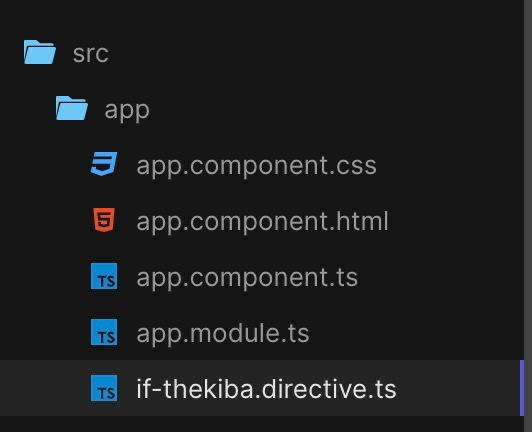Click the TS icon beside app.module.ts
The image size is (532, 432).
tap(104, 332)
